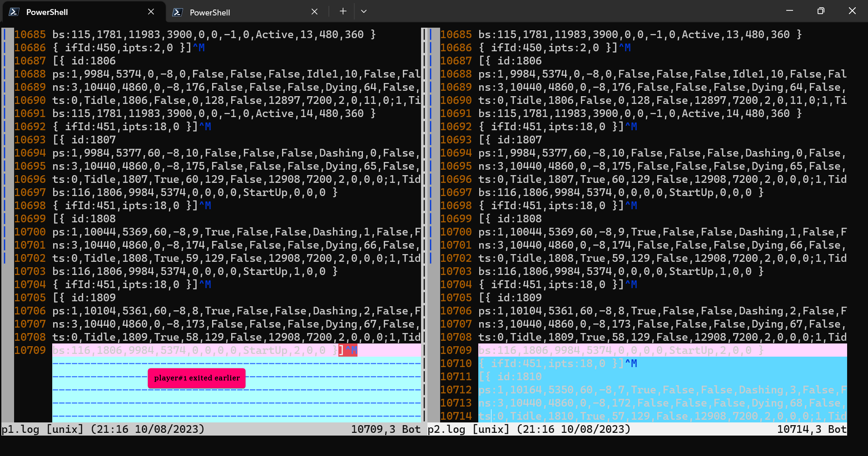868x456 pixels.
Task: Click line 10700 ps text in left pane
Action: (237, 232)
